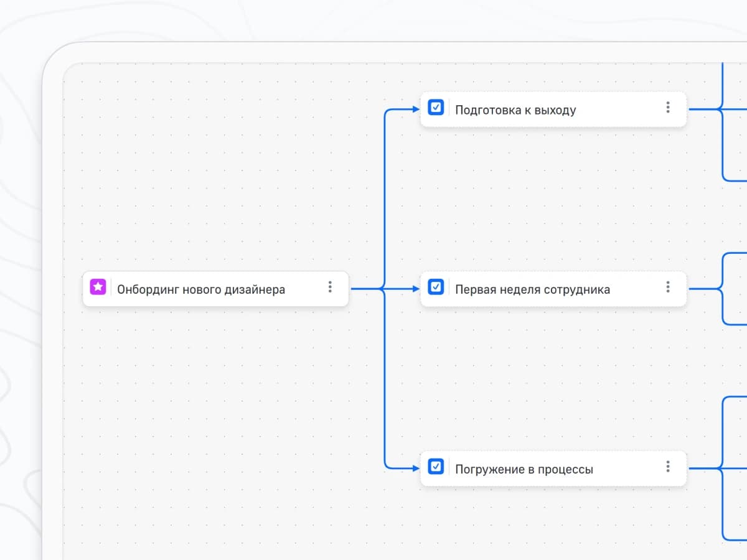Click connector line leaving the Онбординг root node
This screenshot has height=560, width=747.
(x=364, y=289)
